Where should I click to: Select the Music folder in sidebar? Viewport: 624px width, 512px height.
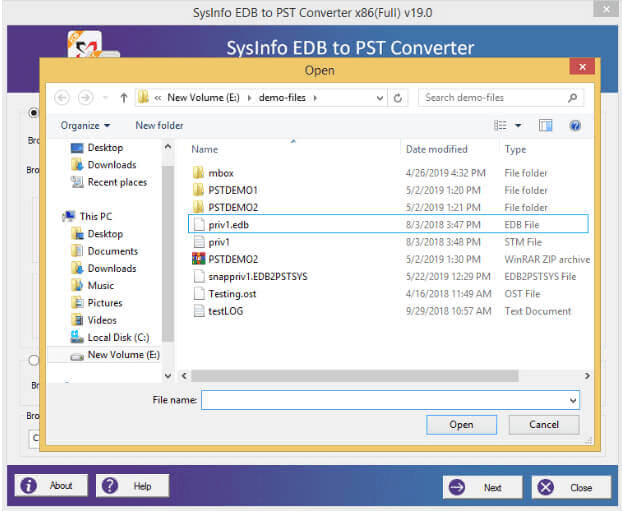100,285
